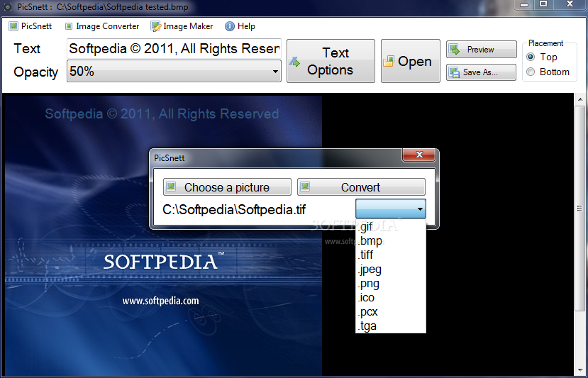Open the Image Converter menu
Viewport: 588px width, 378px height.
[102, 26]
